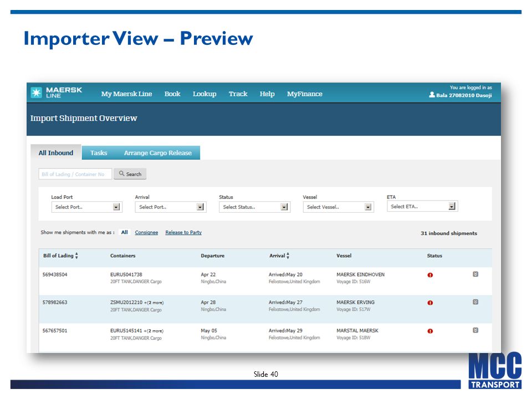Open the Load Port dropdown

(x=86, y=207)
